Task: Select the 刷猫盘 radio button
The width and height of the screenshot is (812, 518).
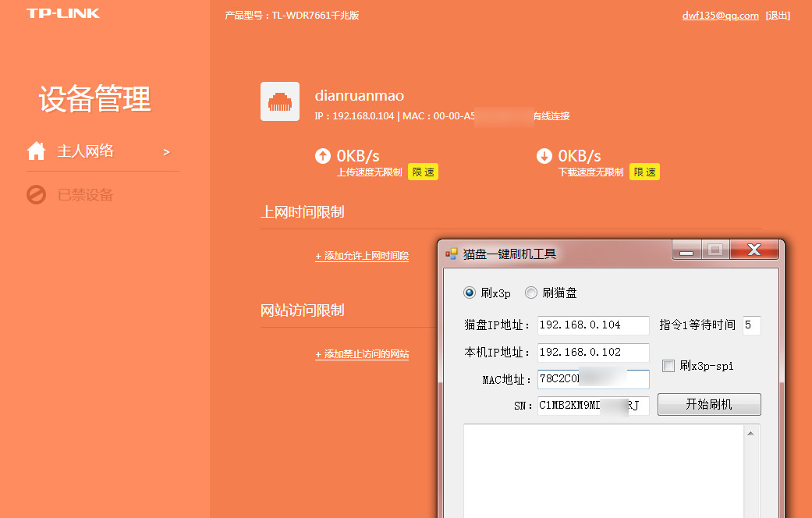Action: pyautogui.click(x=531, y=293)
